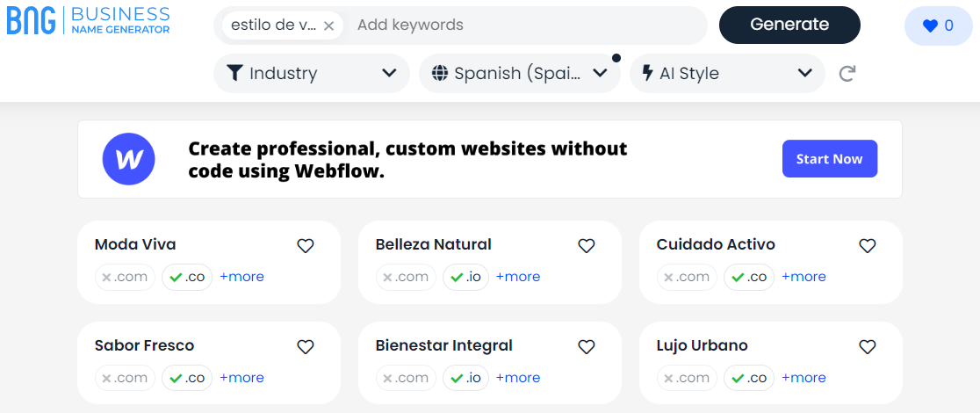Favorite the Cuidado Activo name
The image size is (980, 413).
click(x=868, y=246)
